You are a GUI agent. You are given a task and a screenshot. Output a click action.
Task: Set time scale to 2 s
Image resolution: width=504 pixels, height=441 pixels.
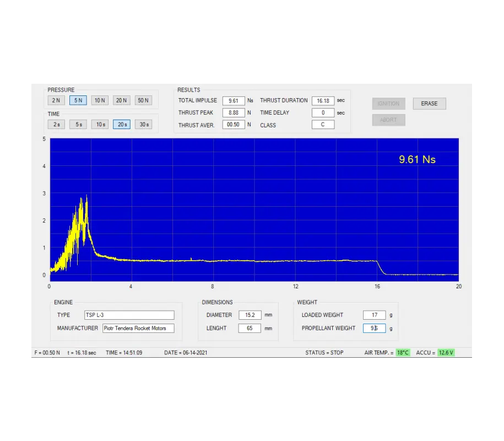pyautogui.click(x=56, y=125)
